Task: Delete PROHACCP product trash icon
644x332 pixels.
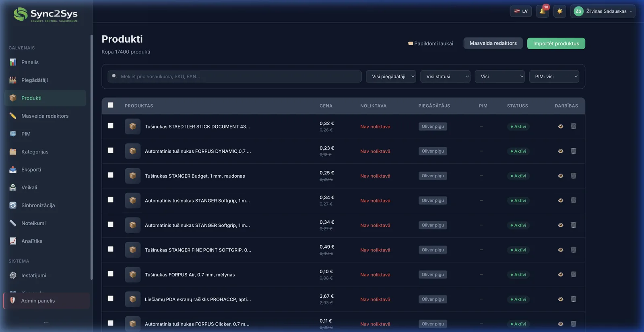Action: (x=574, y=299)
